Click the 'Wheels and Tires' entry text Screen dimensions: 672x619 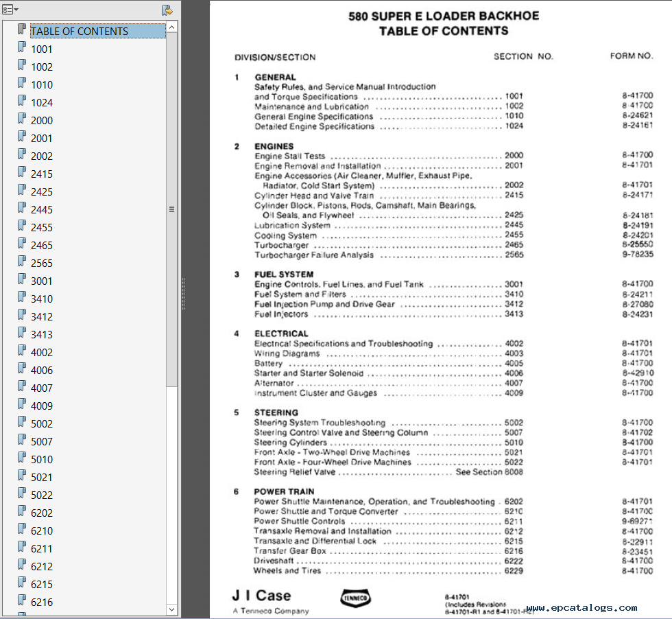point(287,570)
